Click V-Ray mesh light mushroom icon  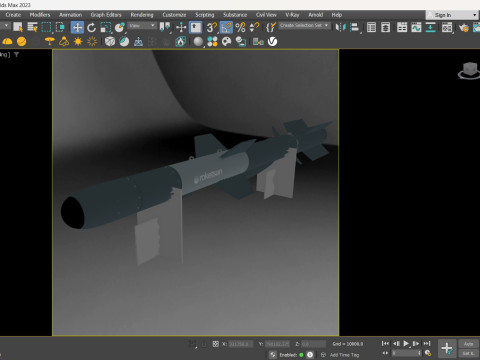click(x=50, y=41)
